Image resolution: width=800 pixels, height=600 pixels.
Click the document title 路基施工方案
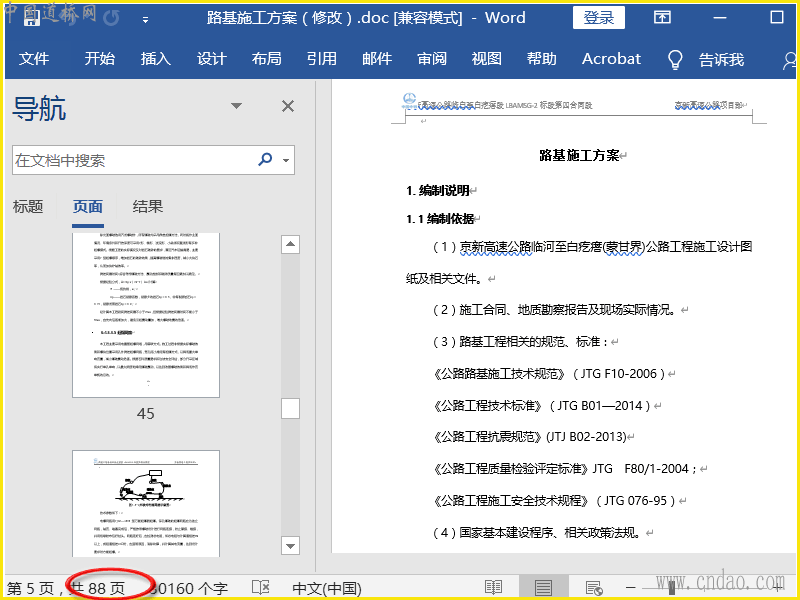(579, 155)
